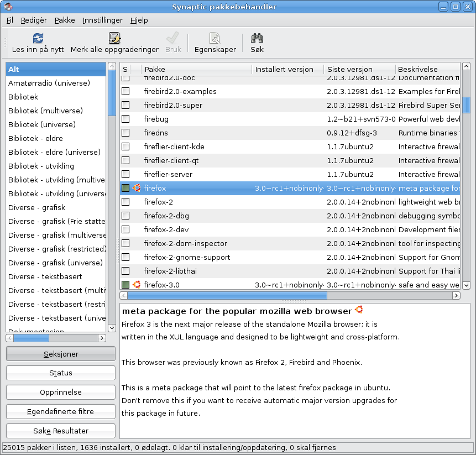
Task: Click section list scroll-down arrow
Action: tap(112, 328)
